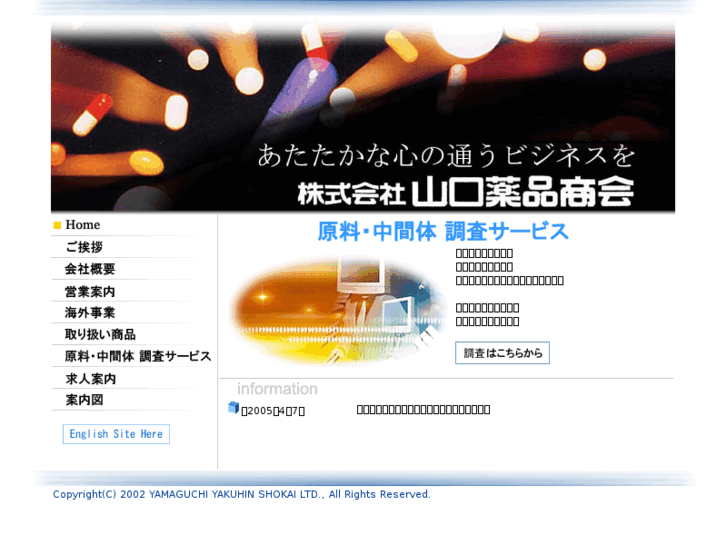Click the English Site Here button
This screenshot has width=727, height=545.
[116, 434]
